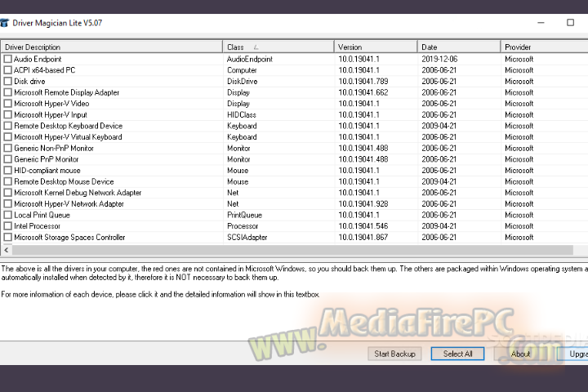This screenshot has width=588, height=392.
Task: Select the HID-compliant mouse checkbox
Action: (7, 171)
